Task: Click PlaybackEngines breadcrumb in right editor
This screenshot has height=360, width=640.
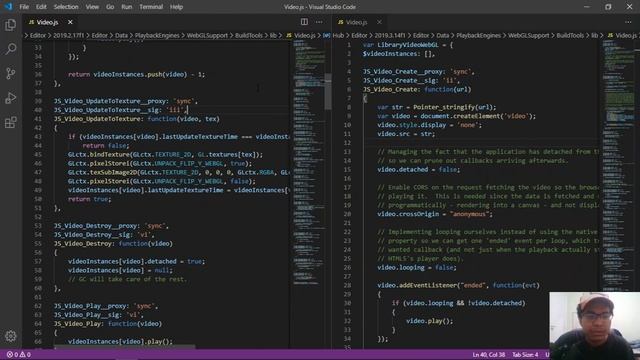Action: coord(478,36)
